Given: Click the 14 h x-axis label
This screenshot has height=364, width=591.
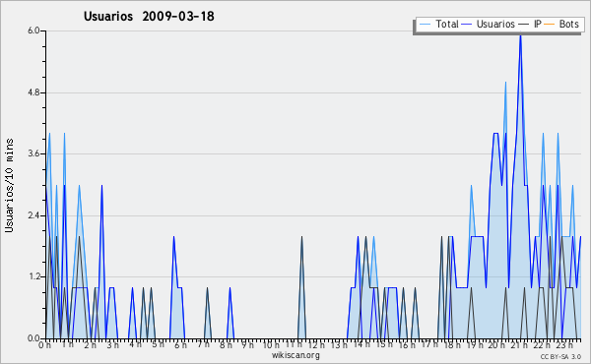Looking at the screenshot, I should [x=361, y=344].
